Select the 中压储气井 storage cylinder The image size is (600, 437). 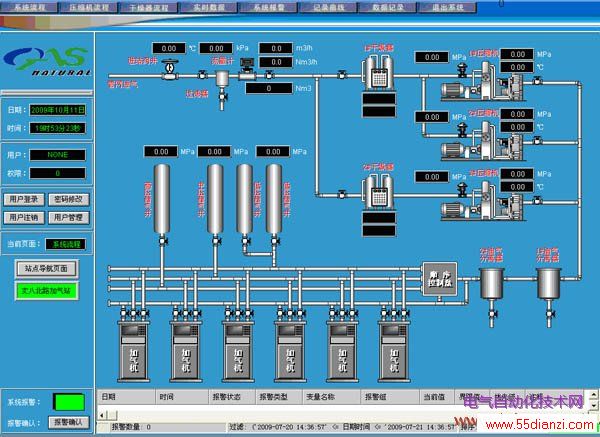tap(215, 199)
